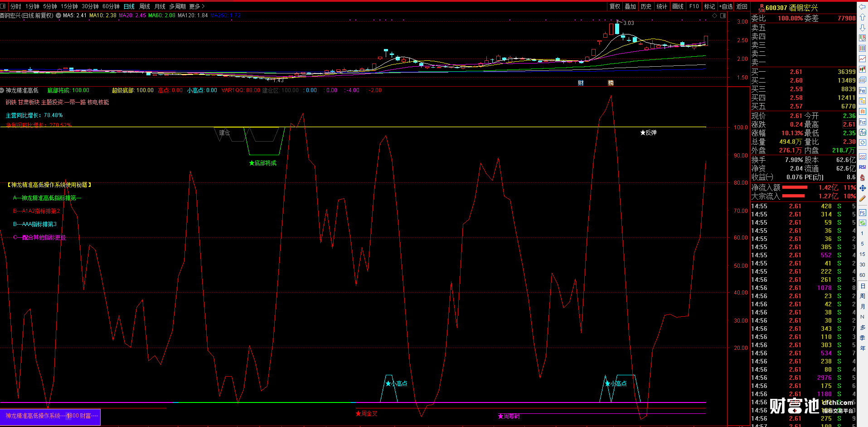Viewport: 868px width, 427px height.
Task: Switch to the 60分钟 tab
Action: pos(111,6)
